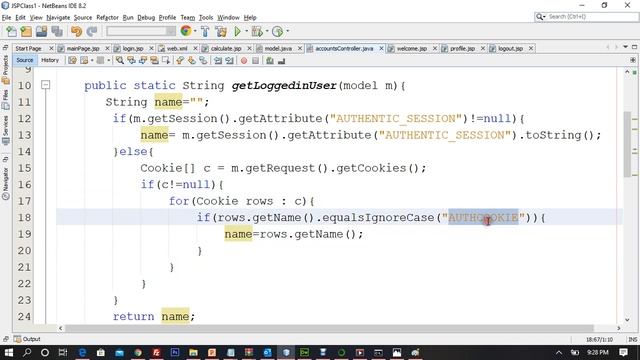The height and width of the screenshot is (360, 640).
Task: Open the File menu
Action: (x=6, y=18)
